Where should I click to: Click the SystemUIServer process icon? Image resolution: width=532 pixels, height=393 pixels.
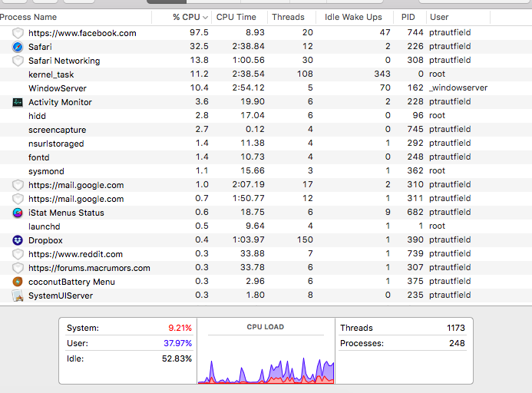pyautogui.click(x=18, y=296)
